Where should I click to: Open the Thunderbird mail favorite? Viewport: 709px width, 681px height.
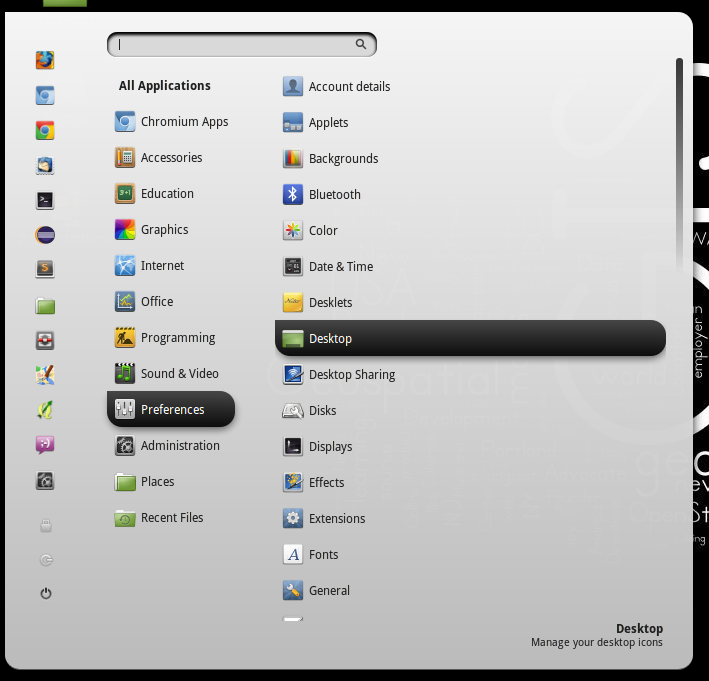pyautogui.click(x=45, y=165)
